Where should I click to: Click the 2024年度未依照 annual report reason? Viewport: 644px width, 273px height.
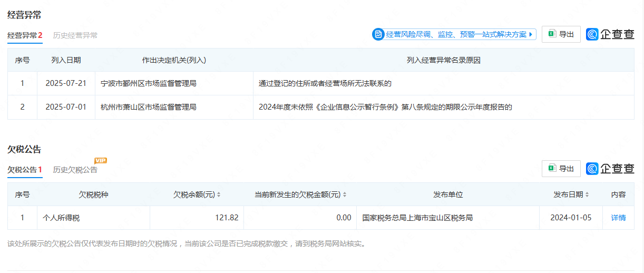point(385,107)
